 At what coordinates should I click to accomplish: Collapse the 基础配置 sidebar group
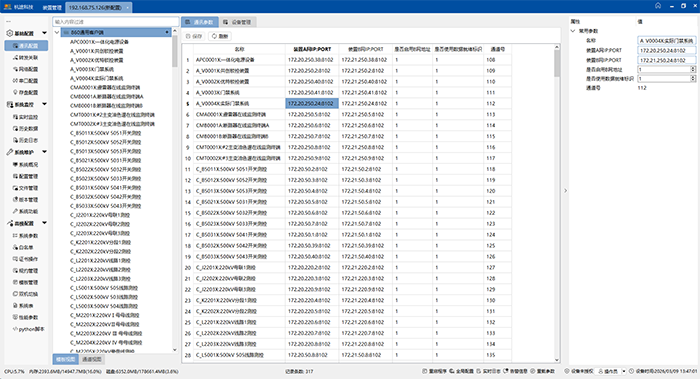(44, 33)
